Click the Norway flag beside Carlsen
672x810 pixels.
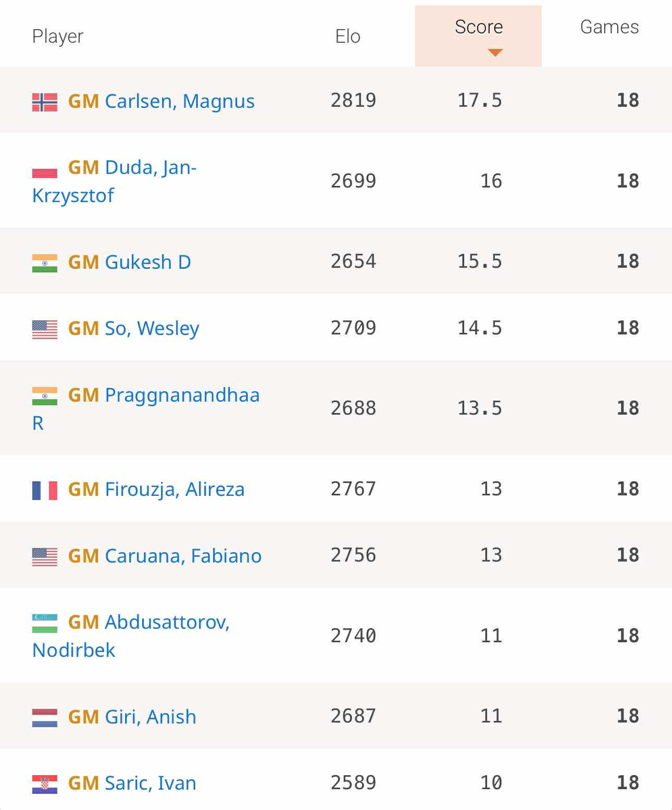[45, 102]
